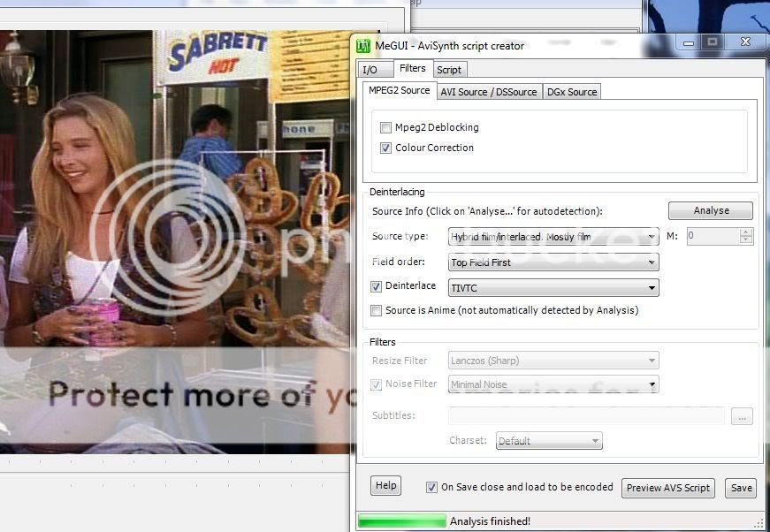Screen dimensions: 770x532
Task: Open the Resize Filter Lanczos dropdown
Action: (x=553, y=361)
